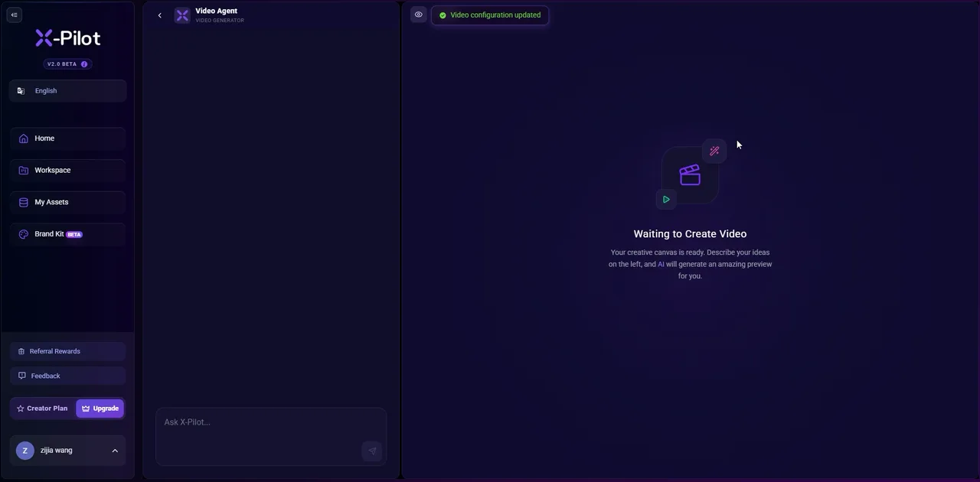Click the BETA tag beside Brand Kit
Image resolution: width=980 pixels, height=482 pixels.
coord(74,235)
